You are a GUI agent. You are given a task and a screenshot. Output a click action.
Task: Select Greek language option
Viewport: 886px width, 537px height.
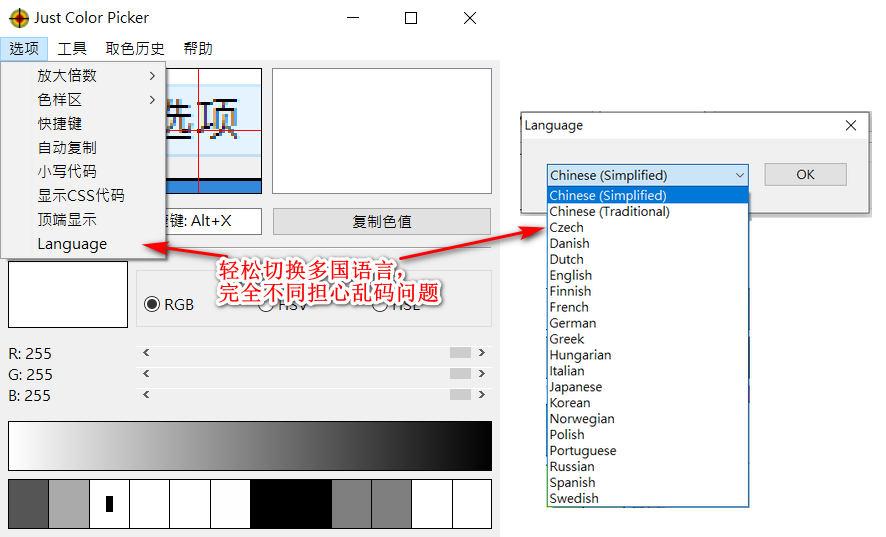point(648,339)
